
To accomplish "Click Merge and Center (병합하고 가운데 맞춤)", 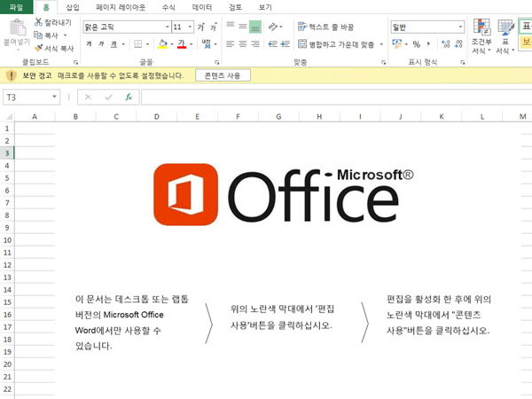I will pyautogui.click(x=336, y=44).
